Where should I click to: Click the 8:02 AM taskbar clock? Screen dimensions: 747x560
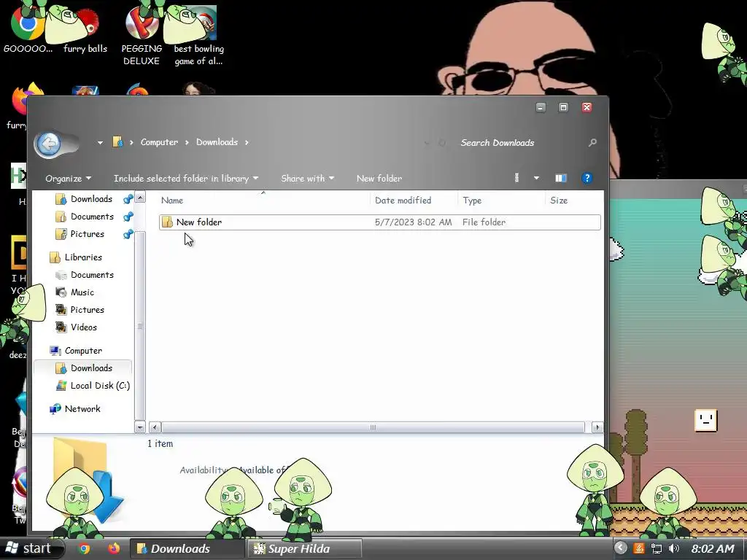713,548
